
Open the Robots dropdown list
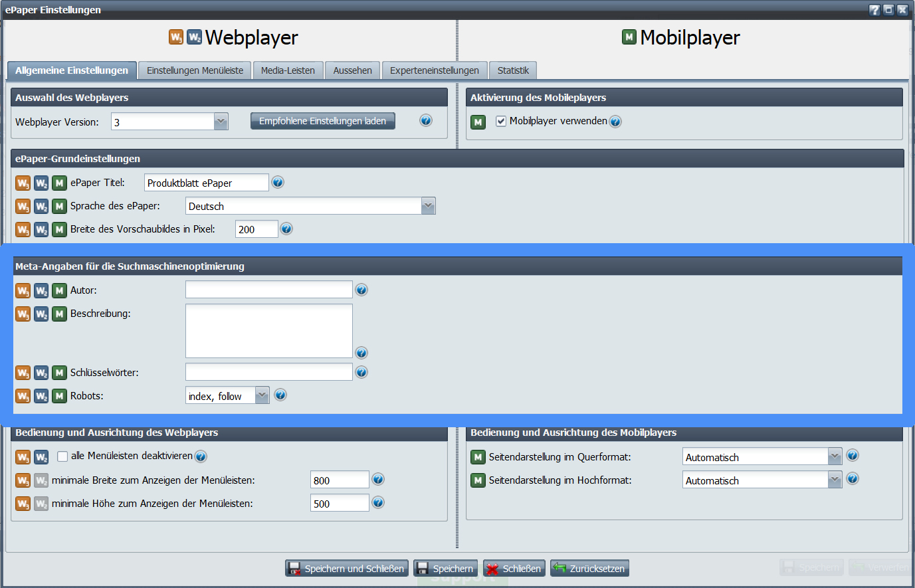coord(262,396)
